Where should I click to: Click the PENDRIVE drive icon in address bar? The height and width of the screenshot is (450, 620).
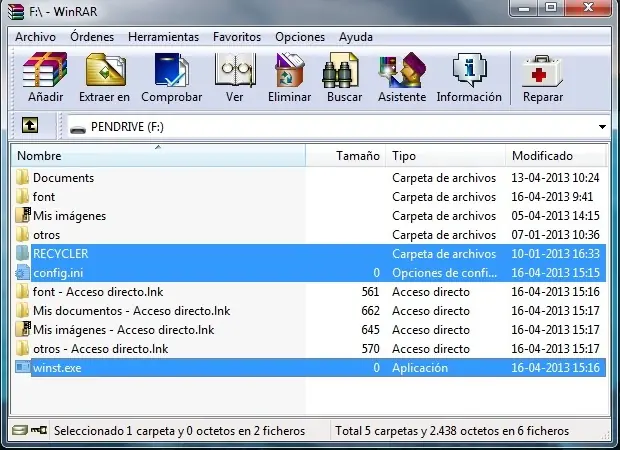coord(78,129)
